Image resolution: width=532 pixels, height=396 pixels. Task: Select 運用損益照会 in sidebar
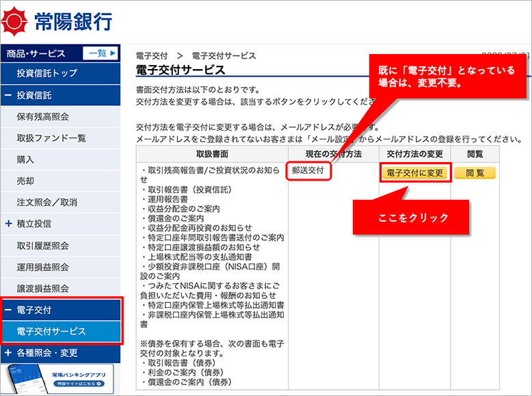[x=61, y=267]
